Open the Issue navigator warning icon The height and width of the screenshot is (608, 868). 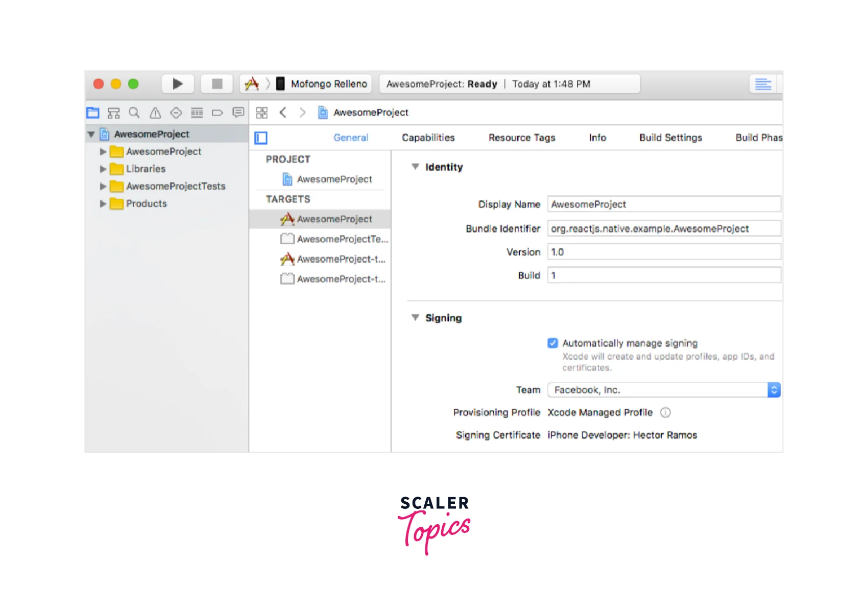(x=155, y=113)
